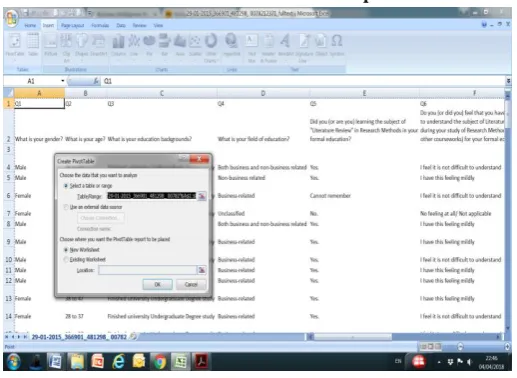Click the horizontal scrollbar thumb

pyautogui.click(x=353, y=337)
